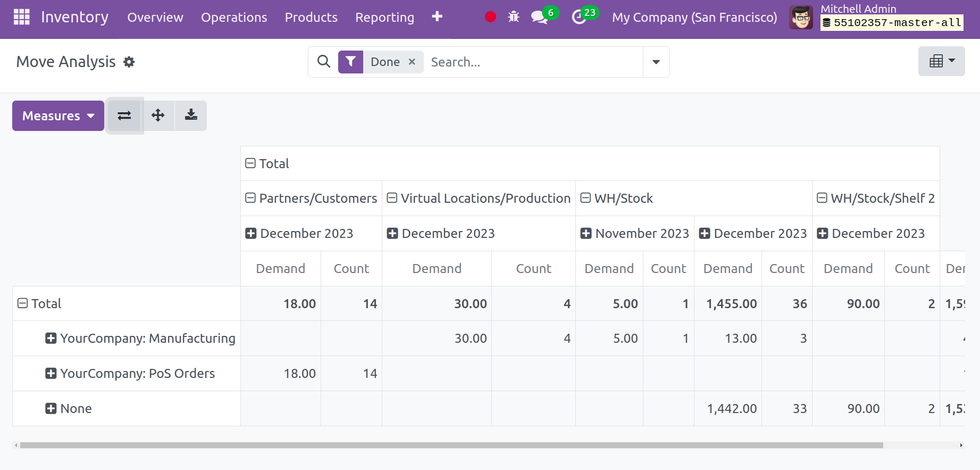Click the flip axis icon

(124, 116)
